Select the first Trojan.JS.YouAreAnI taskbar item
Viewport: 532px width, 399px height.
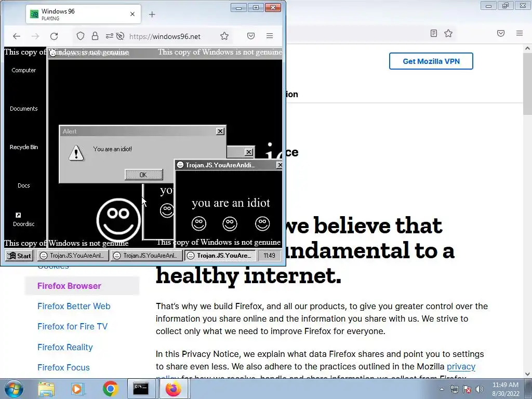coord(73,256)
